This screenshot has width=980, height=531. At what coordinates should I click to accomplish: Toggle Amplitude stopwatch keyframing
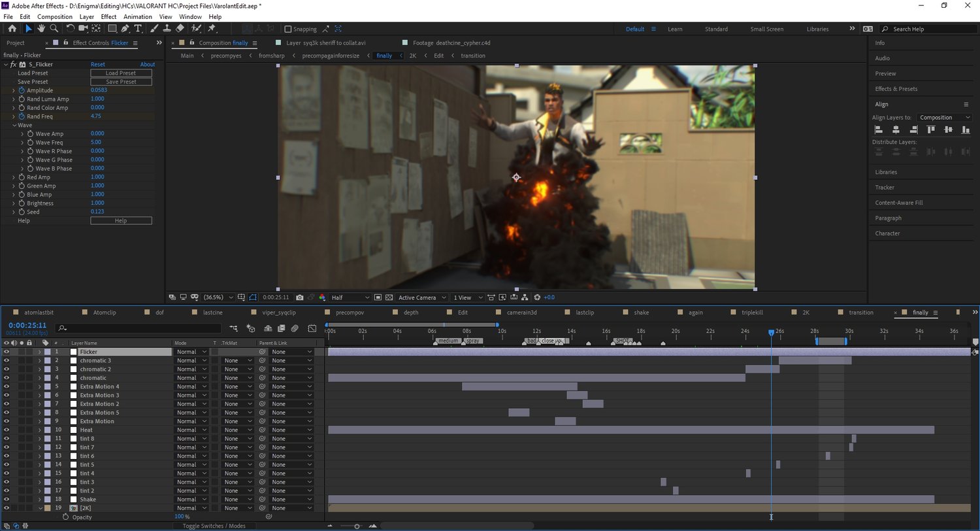tap(21, 90)
